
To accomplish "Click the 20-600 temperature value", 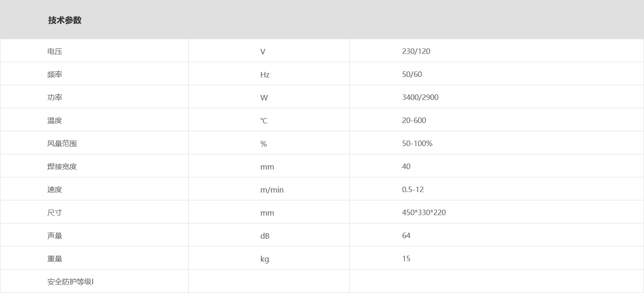I will point(414,120).
